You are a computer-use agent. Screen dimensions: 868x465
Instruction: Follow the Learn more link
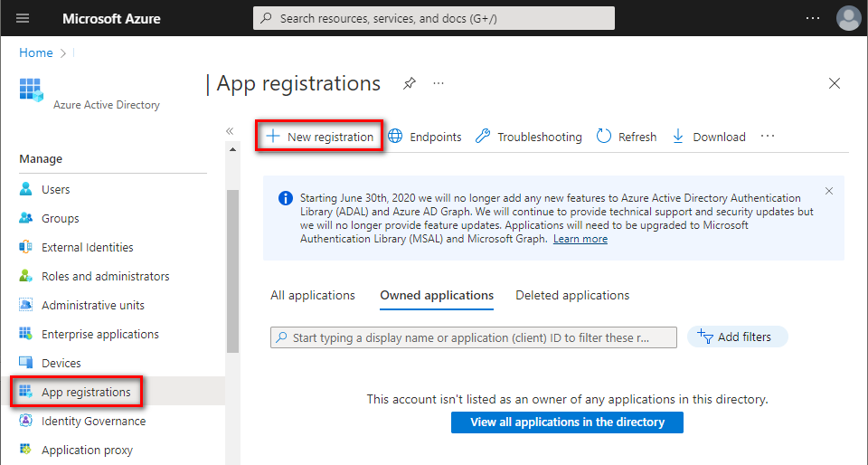click(580, 239)
